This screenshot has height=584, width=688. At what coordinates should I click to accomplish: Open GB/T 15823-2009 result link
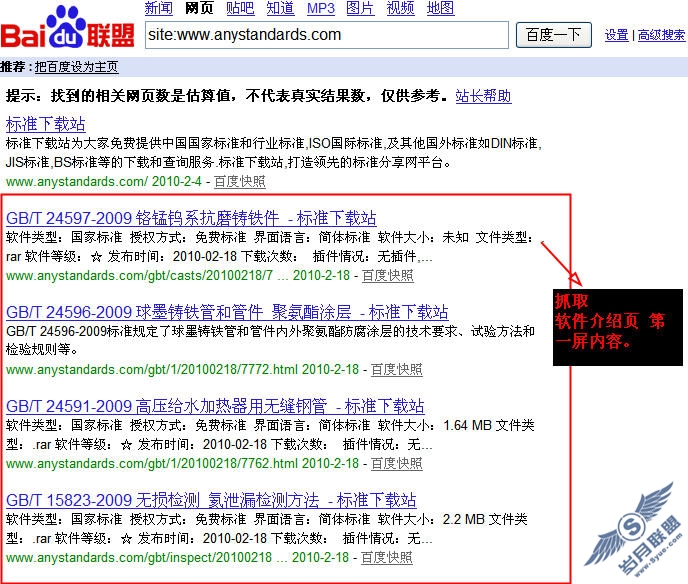point(211,500)
